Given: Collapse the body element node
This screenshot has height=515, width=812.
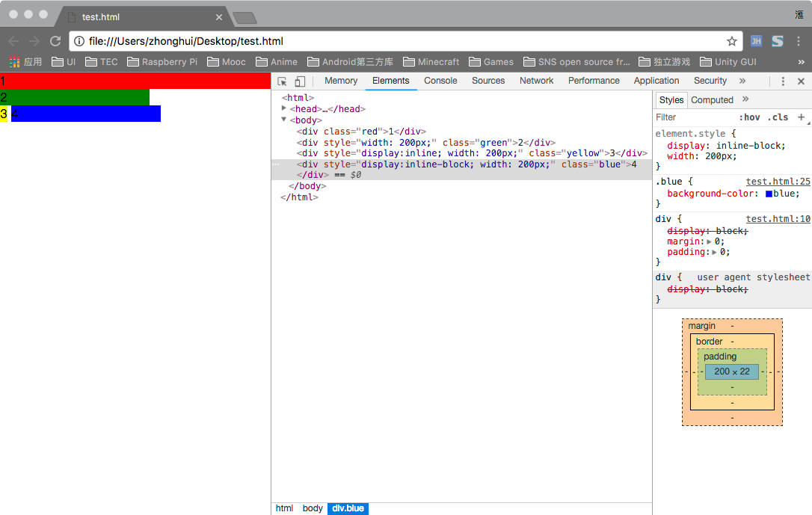Looking at the screenshot, I should (x=284, y=120).
